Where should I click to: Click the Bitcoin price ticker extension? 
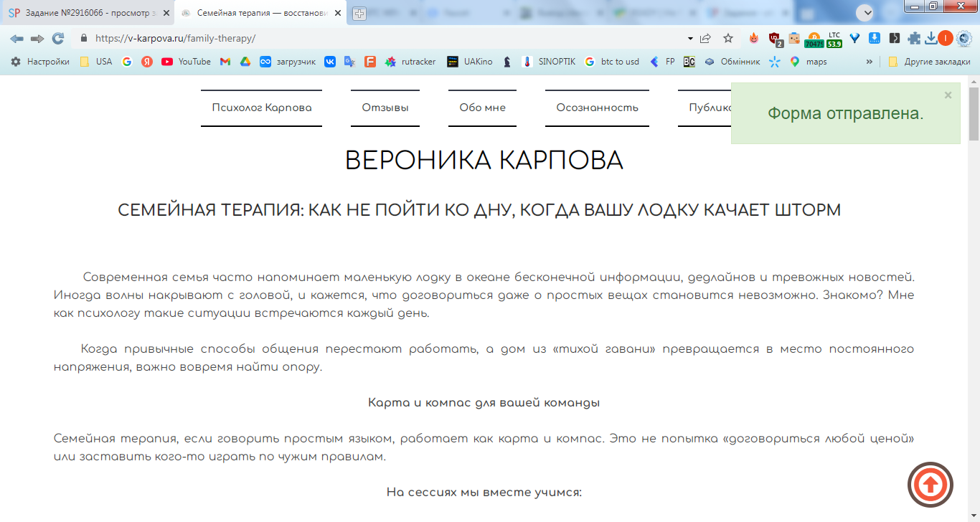coord(814,39)
